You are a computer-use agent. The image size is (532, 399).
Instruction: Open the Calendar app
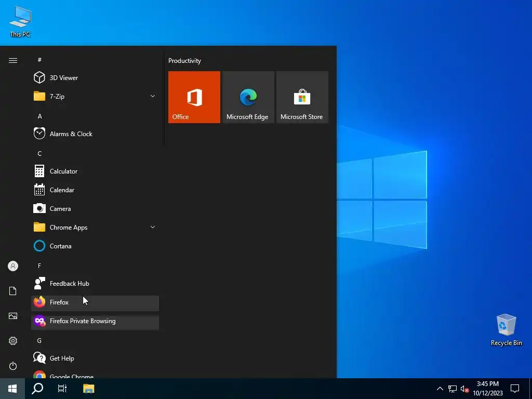95,190
